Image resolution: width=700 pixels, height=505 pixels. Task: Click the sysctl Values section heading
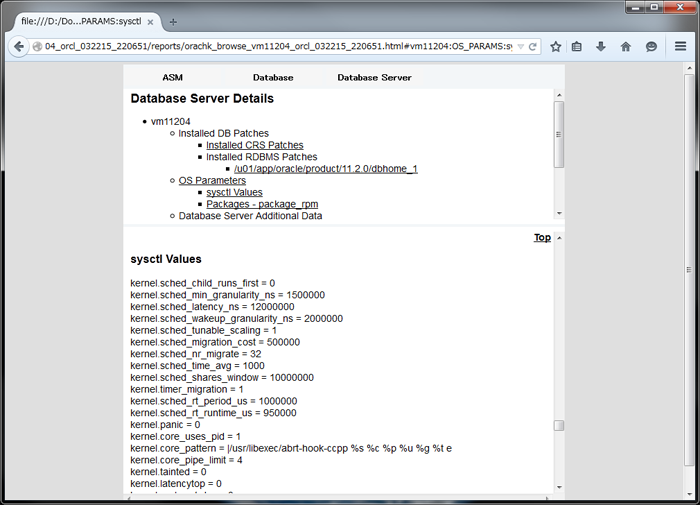click(x=166, y=259)
